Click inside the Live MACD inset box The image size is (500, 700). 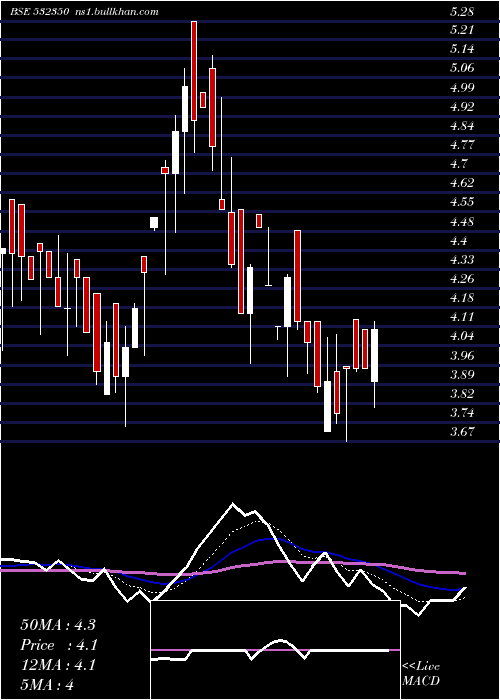point(275,650)
